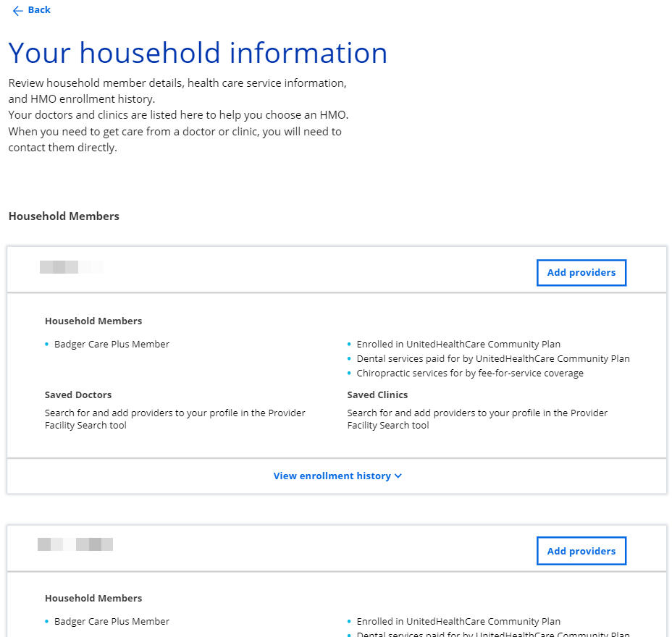672x637 pixels.
Task: Click the Your household information heading
Action: [x=198, y=54]
